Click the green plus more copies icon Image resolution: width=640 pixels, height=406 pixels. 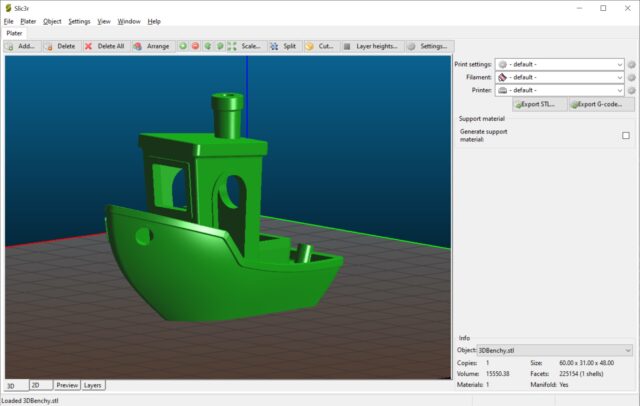coord(183,46)
